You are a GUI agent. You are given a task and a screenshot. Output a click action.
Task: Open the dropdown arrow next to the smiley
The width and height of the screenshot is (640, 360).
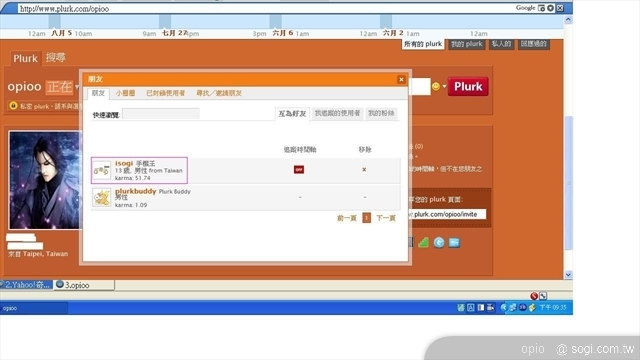[x=444, y=87]
